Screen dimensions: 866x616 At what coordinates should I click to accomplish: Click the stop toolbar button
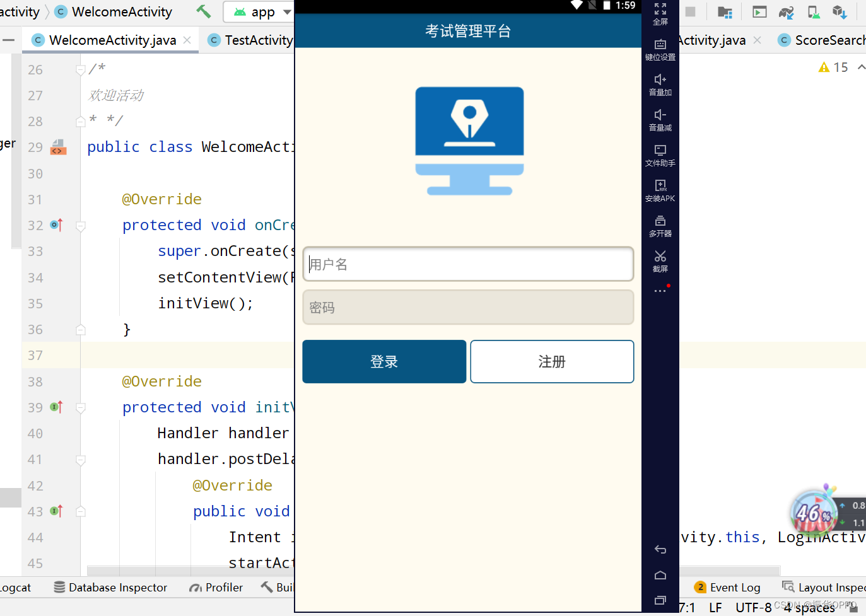pos(690,11)
